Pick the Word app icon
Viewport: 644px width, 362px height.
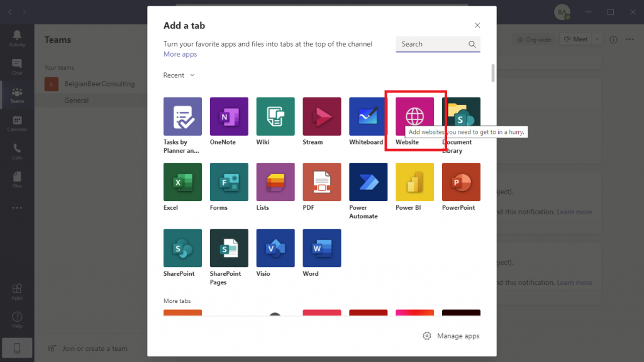click(321, 248)
